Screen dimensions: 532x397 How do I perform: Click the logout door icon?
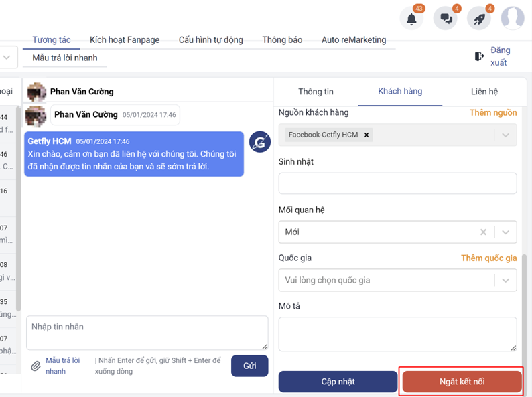(479, 56)
